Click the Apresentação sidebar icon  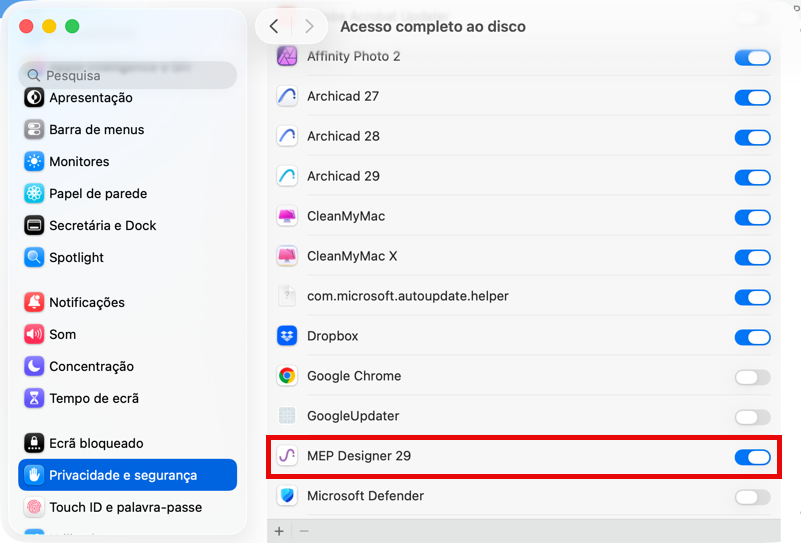[x=34, y=97]
